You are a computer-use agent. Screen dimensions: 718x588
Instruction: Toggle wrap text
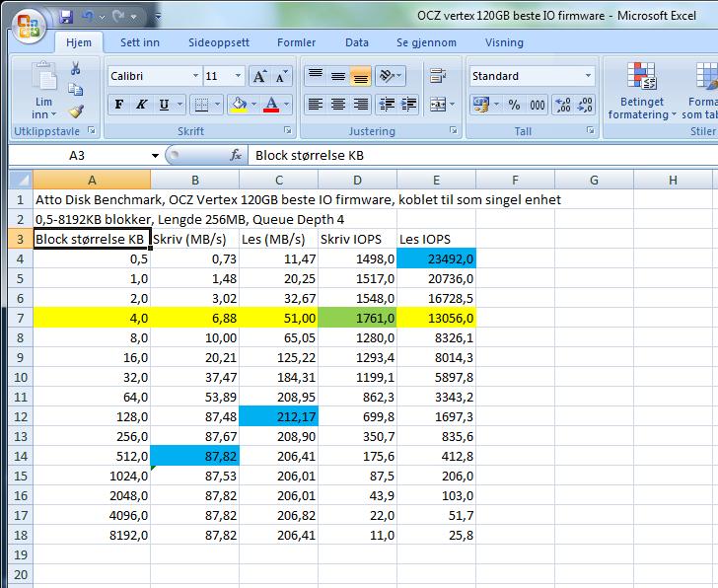tap(438, 76)
